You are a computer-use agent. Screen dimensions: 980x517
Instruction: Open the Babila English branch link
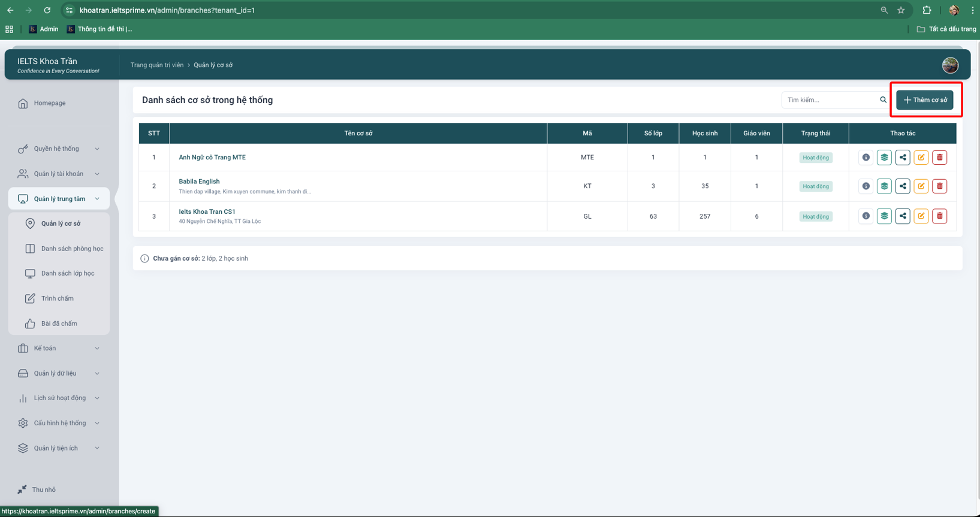click(199, 182)
